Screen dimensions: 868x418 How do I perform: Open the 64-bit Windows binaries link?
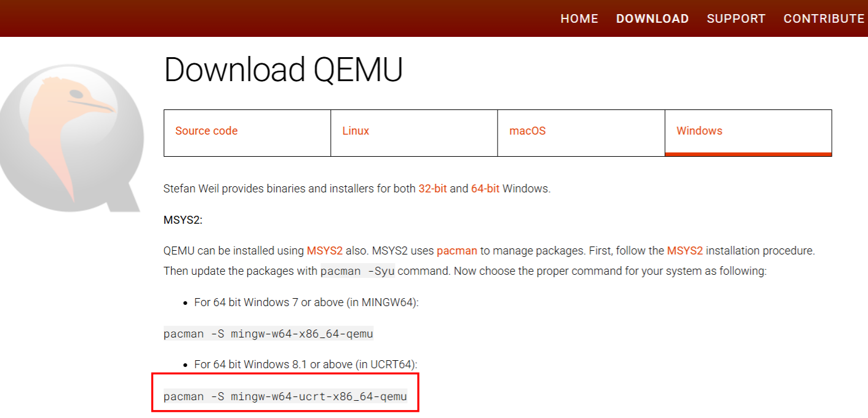pos(485,189)
